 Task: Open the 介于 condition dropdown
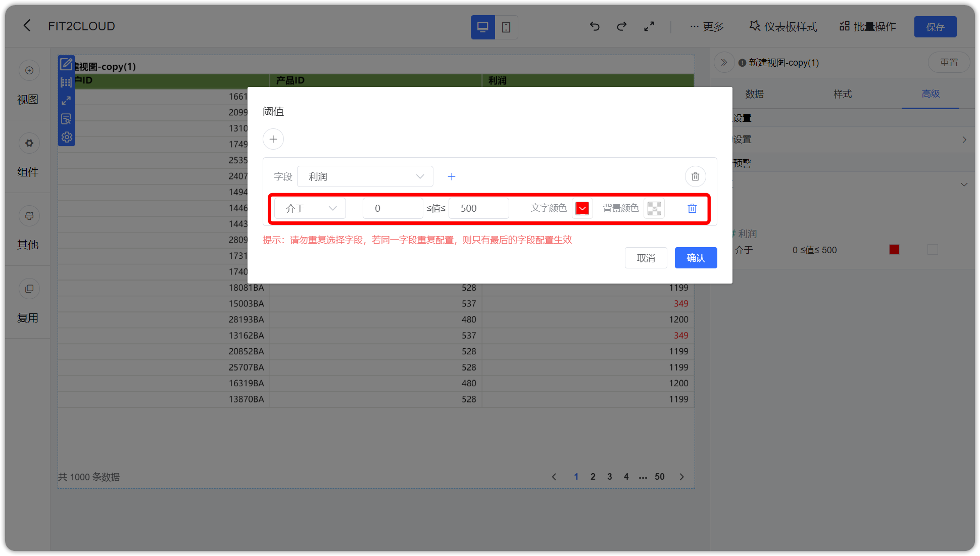(309, 208)
